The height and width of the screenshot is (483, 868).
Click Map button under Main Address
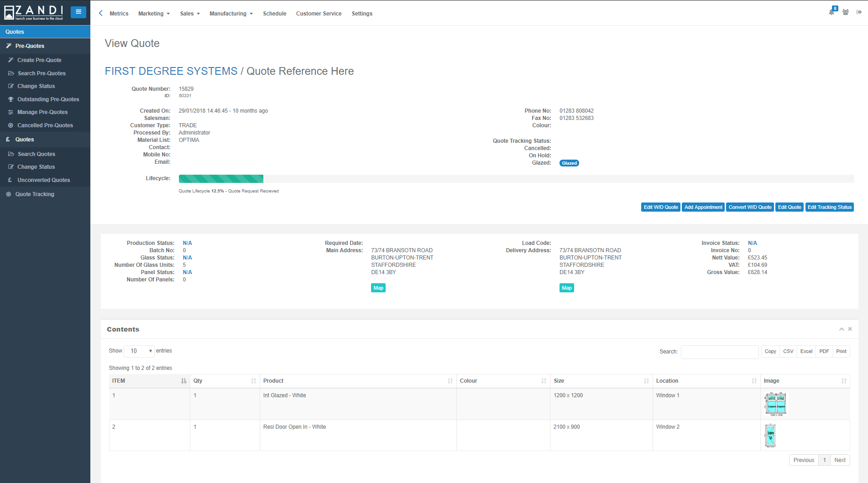click(x=378, y=288)
